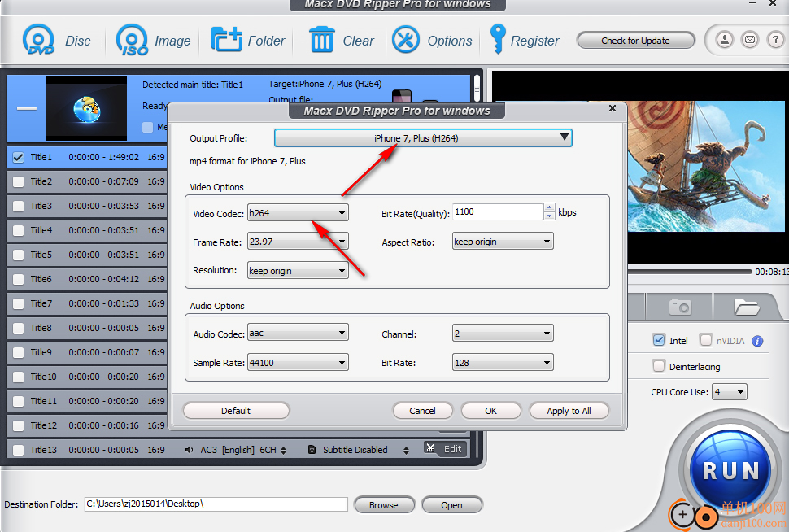This screenshot has width=789, height=532.
Task: Click the Default button
Action: (236, 411)
